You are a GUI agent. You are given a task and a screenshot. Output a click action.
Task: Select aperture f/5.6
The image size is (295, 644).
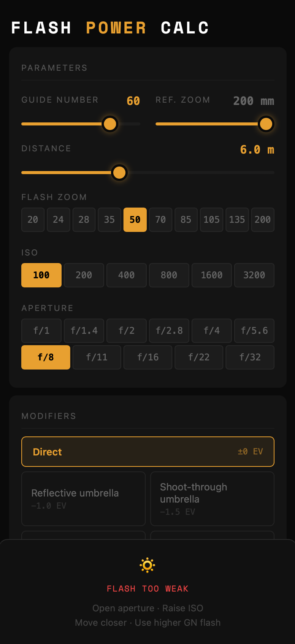click(x=254, y=331)
